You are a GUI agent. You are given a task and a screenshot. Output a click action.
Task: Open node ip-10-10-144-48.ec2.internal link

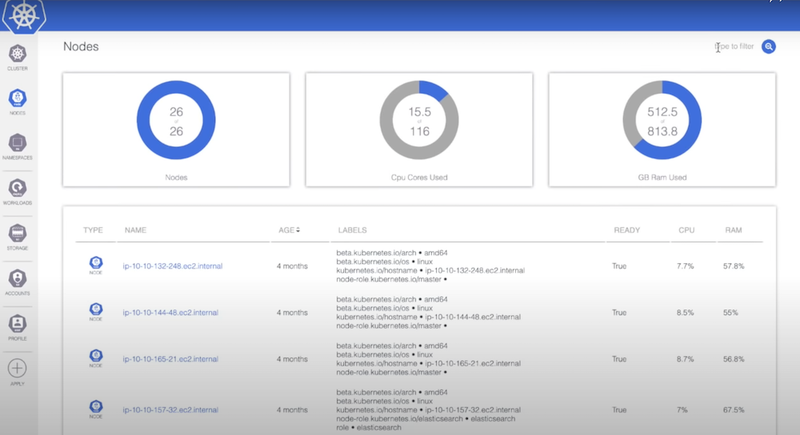pyautogui.click(x=168, y=313)
